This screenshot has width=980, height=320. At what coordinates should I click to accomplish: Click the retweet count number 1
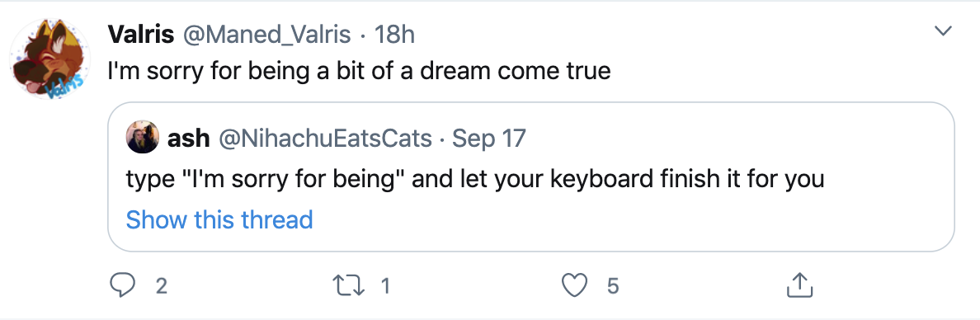[x=385, y=286]
